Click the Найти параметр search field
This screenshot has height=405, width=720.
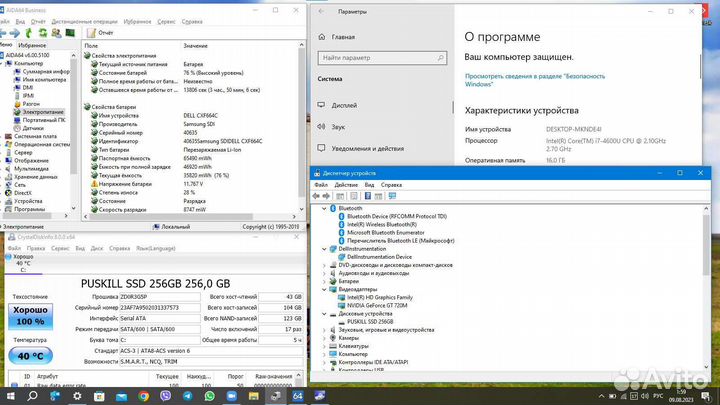[x=382, y=58]
